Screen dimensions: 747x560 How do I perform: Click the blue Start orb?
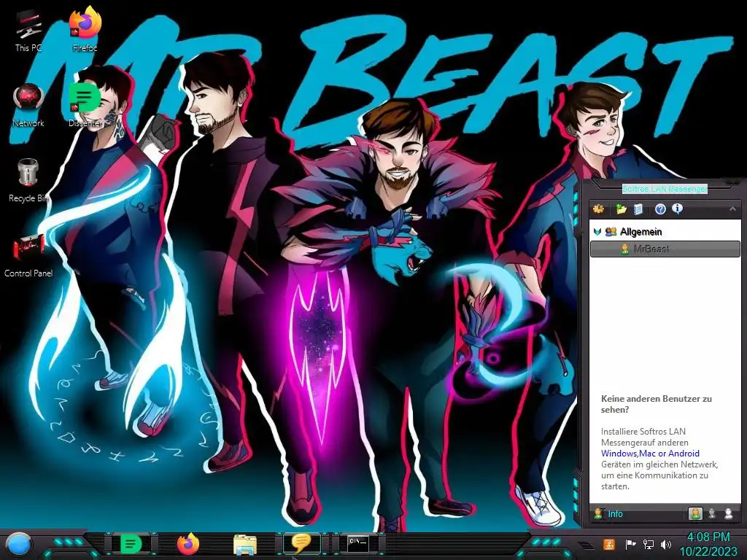point(18,544)
